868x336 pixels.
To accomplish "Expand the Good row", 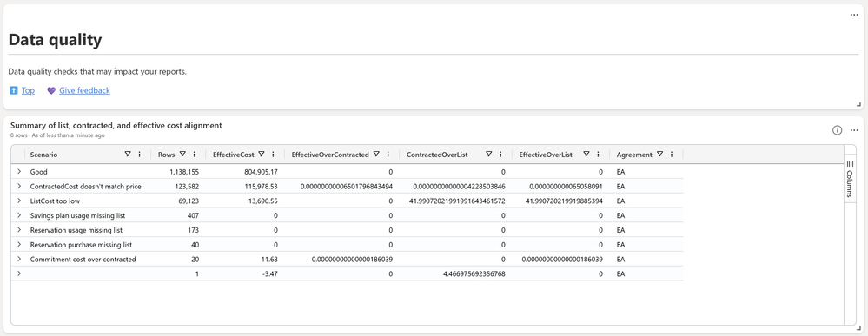I will [19, 172].
